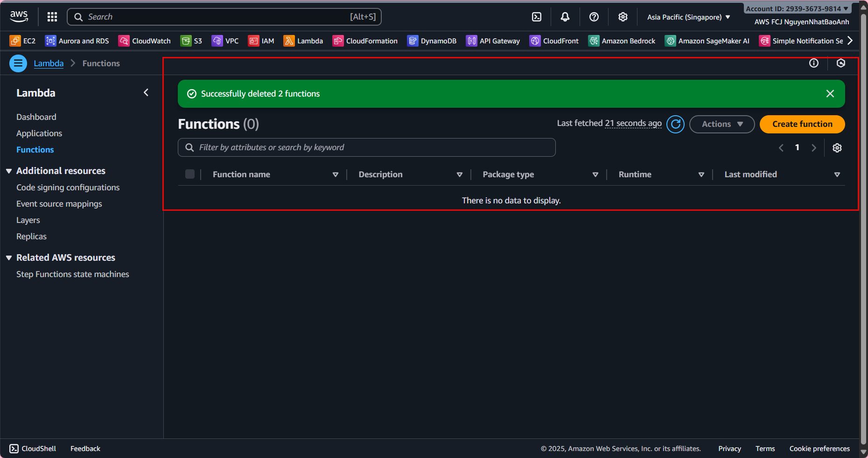Image resolution: width=868 pixels, height=458 pixels.
Task: Open the Account ID account menu
Action: pyautogui.click(x=797, y=8)
